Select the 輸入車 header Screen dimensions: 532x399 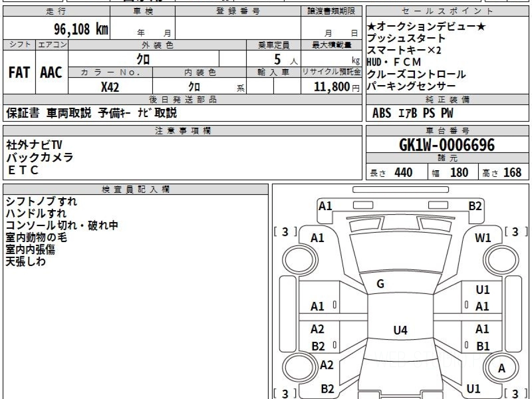click(274, 72)
